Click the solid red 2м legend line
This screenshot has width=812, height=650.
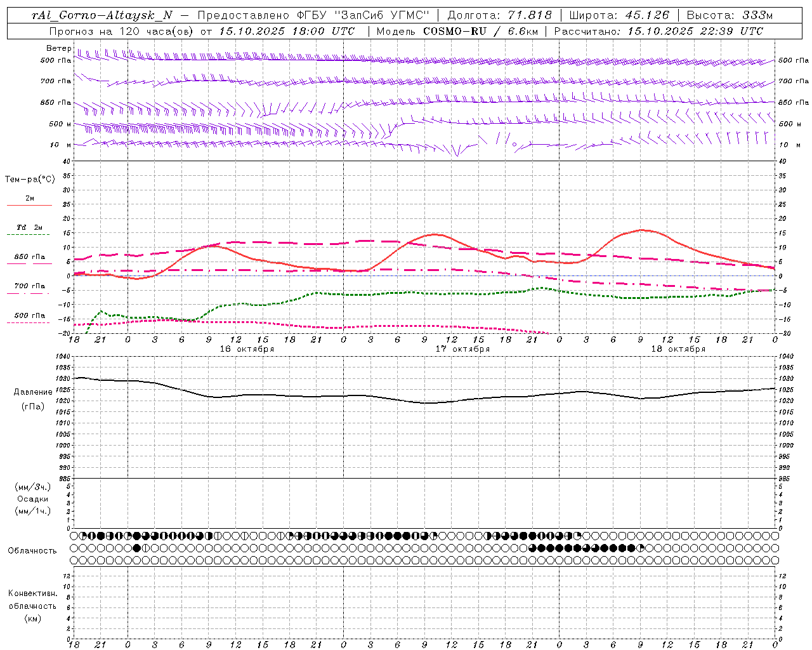click(30, 206)
